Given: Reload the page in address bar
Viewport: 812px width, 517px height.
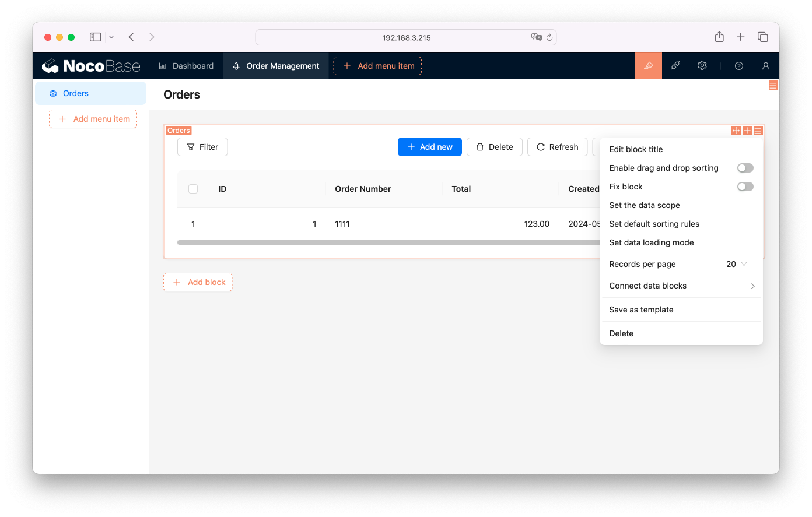Looking at the screenshot, I should (549, 37).
